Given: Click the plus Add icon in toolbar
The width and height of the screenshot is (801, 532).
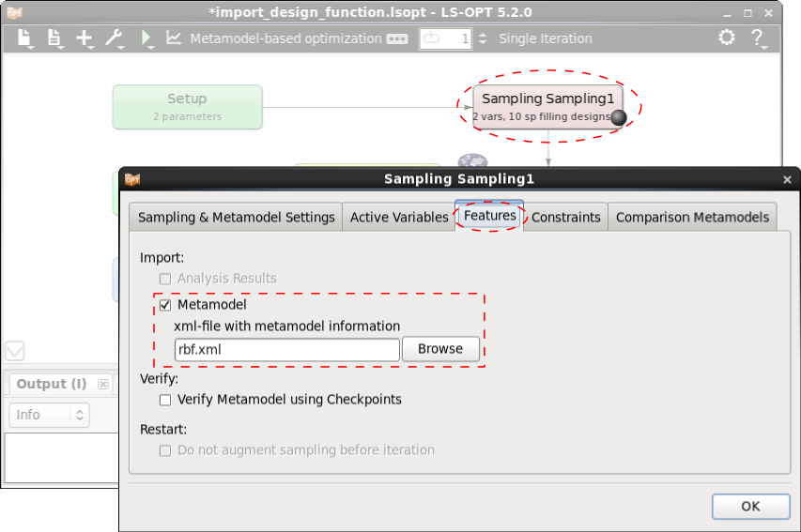Looking at the screenshot, I should (85, 38).
